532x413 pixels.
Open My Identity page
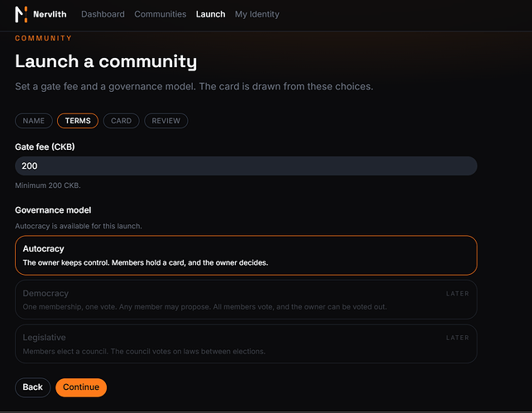point(257,14)
